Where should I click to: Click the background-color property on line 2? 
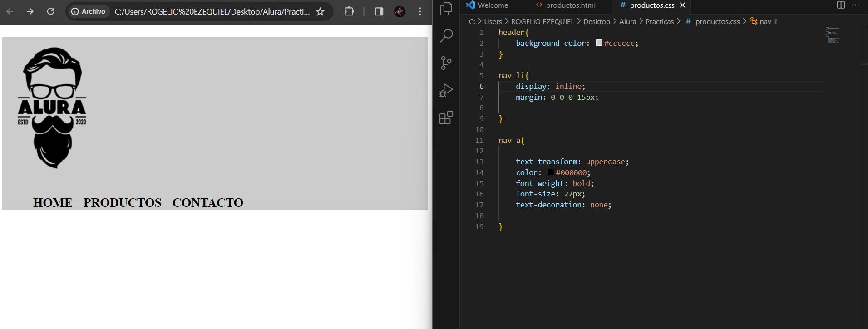point(551,43)
